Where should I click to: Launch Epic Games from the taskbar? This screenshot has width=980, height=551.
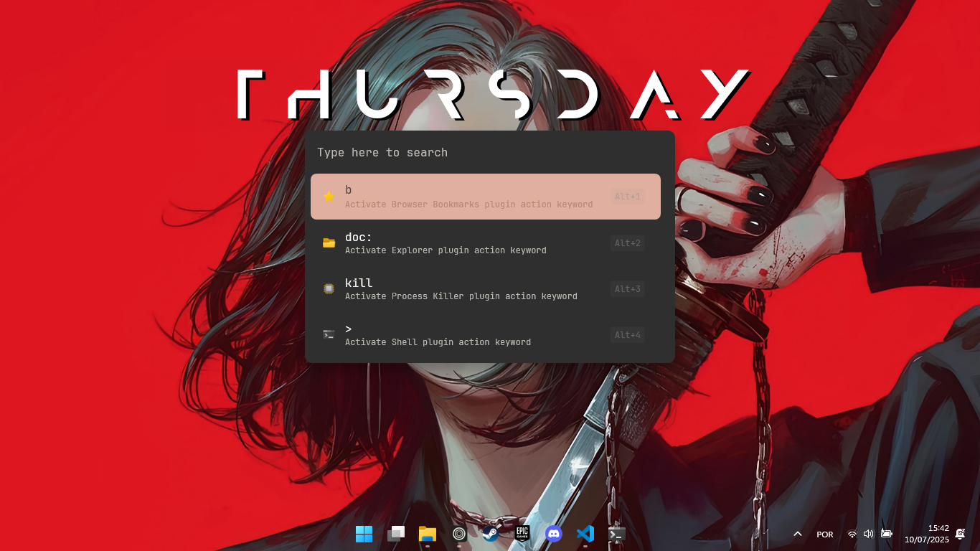522,534
